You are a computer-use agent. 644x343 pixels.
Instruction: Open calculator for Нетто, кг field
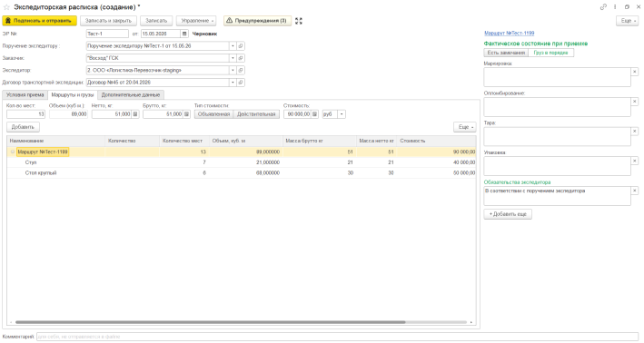tap(135, 114)
